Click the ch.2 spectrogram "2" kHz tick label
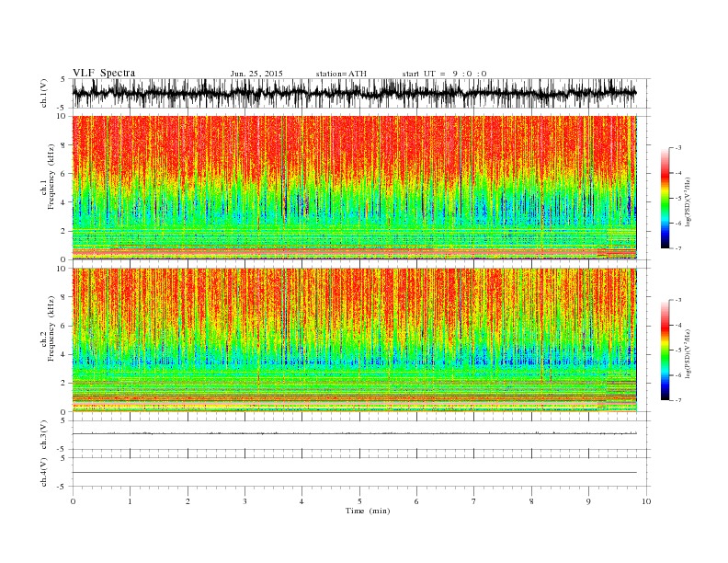728x563 pixels. 64,384
